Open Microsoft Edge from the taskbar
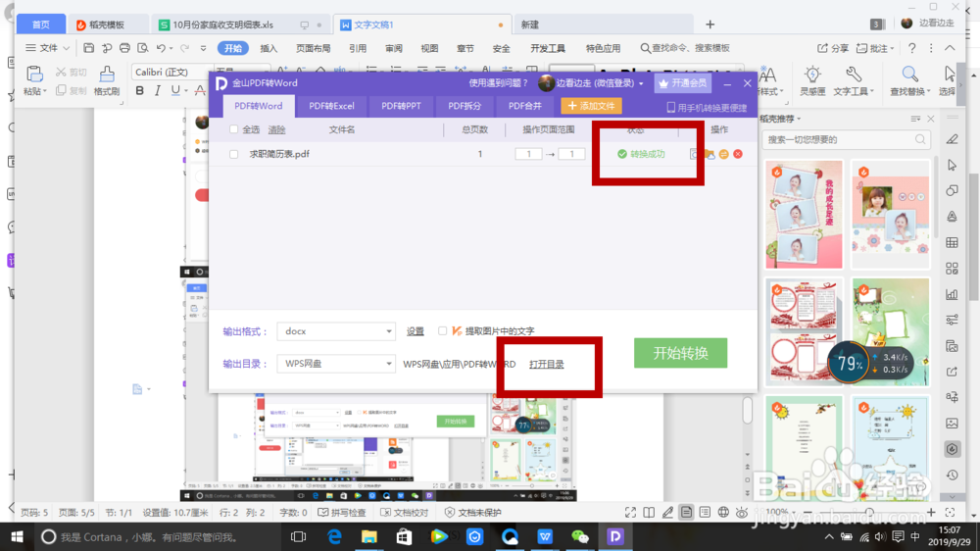 coord(334,536)
